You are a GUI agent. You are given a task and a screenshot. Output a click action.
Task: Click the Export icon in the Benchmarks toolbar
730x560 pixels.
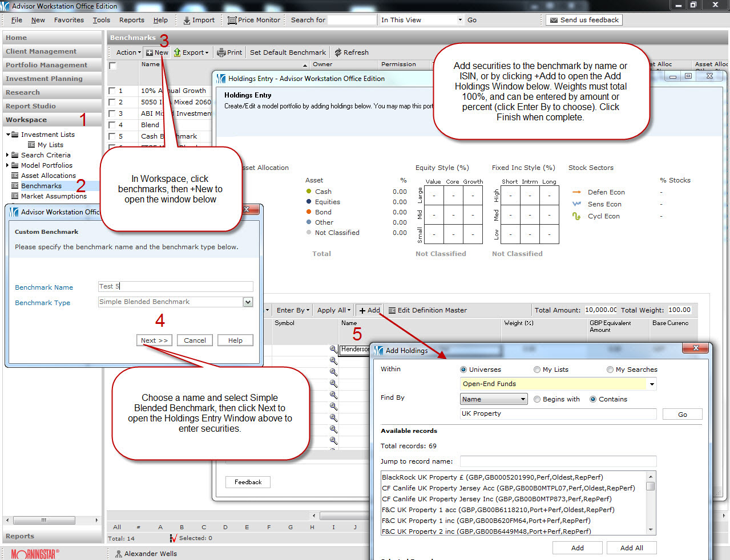tap(178, 52)
